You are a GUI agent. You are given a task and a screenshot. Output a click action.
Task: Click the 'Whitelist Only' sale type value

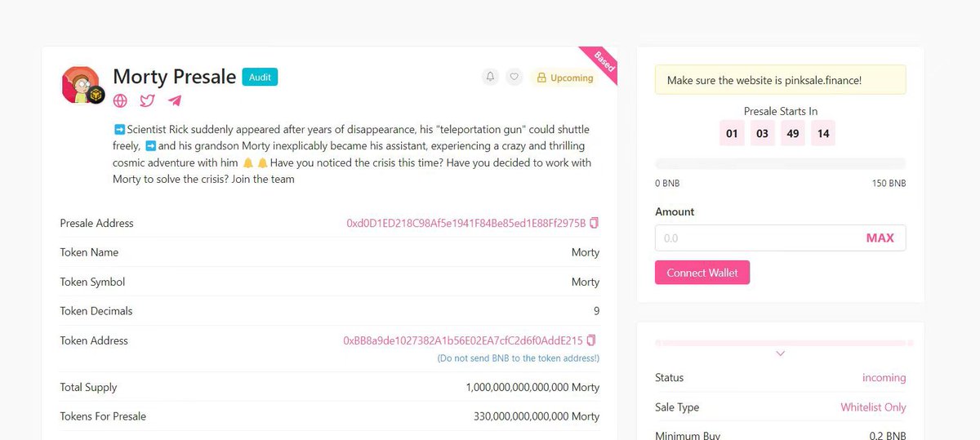point(873,407)
